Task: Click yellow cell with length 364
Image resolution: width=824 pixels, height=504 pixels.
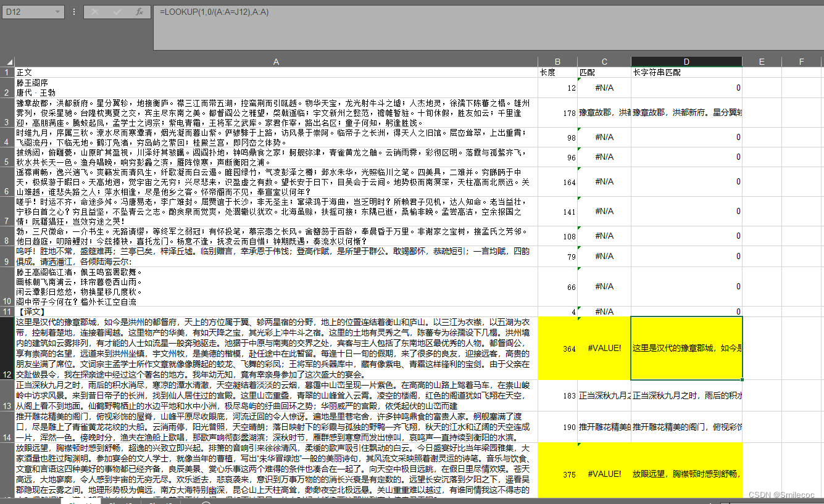Action: pyautogui.click(x=558, y=349)
